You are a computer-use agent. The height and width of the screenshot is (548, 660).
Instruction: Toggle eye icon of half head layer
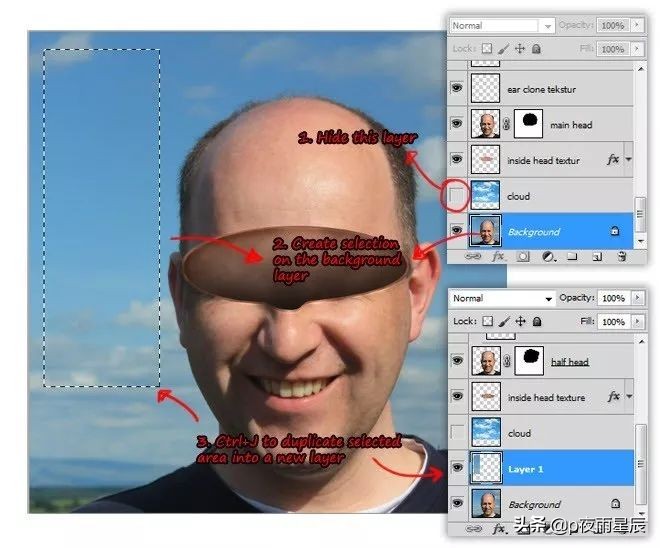(x=458, y=360)
